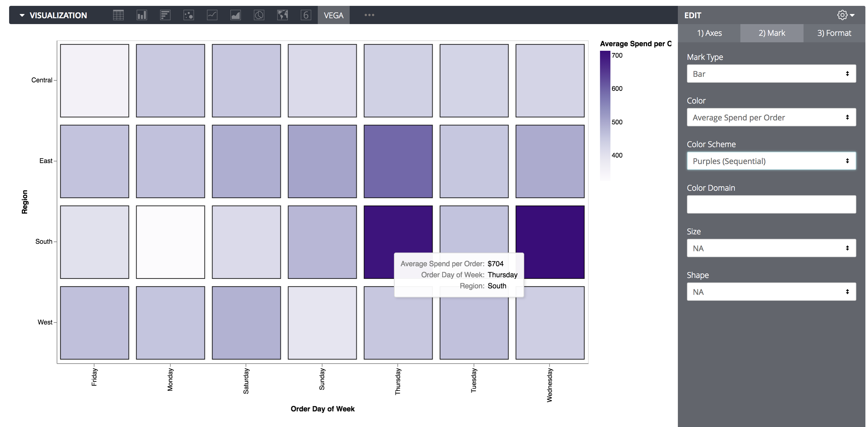Screen dimensions: 868x427
Task: Select the table visualization icon
Action: (118, 15)
